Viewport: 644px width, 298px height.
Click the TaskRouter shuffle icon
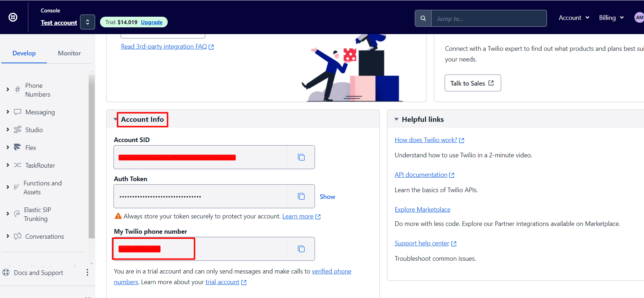[17, 165]
